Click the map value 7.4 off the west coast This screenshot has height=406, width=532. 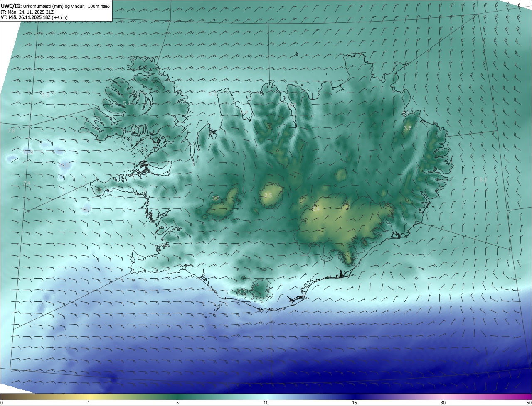(x=27, y=183)
